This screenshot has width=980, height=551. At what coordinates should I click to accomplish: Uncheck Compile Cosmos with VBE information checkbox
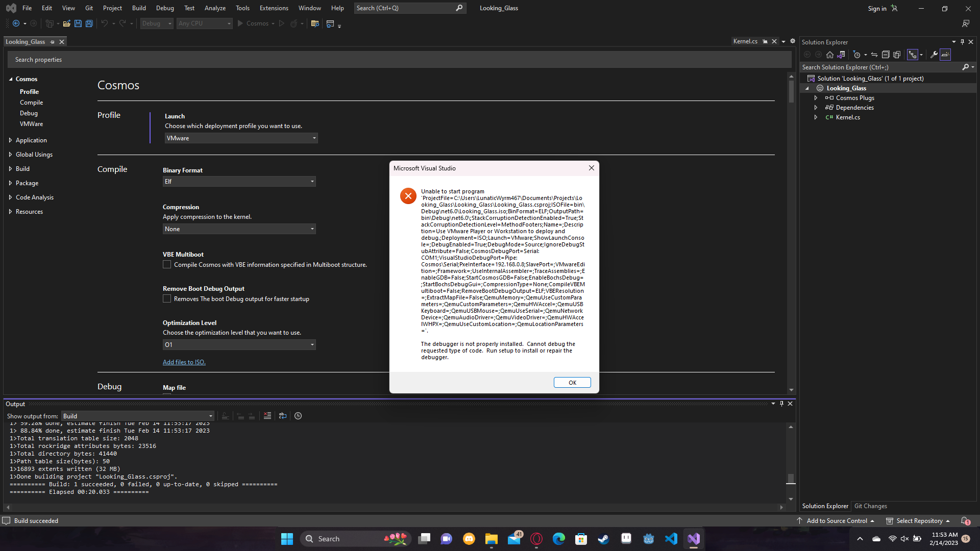point(167,264)
